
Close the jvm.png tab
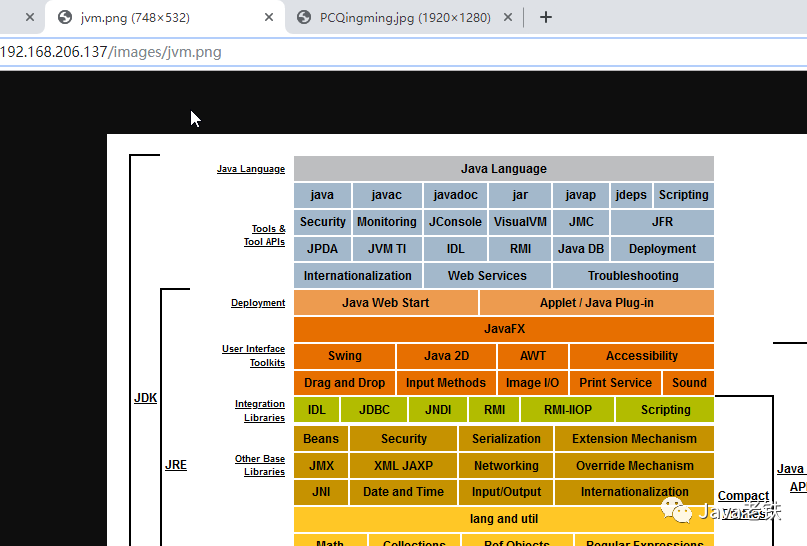tap(269, 17)
